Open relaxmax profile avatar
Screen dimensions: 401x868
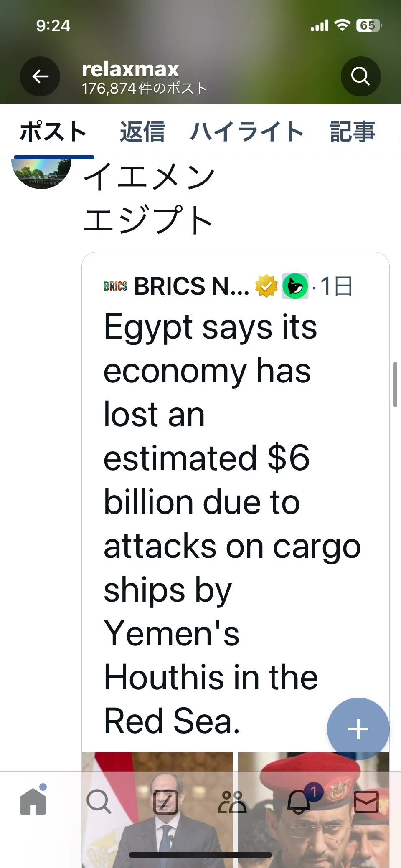coord(41,174)
